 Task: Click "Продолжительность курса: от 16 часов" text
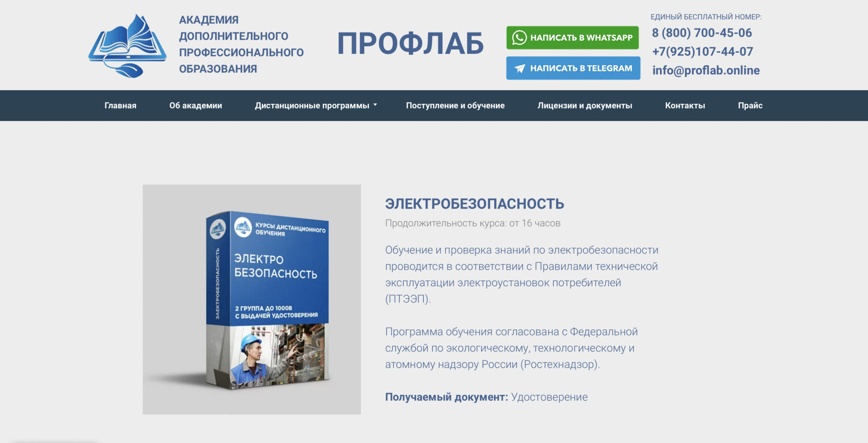(x=473, y=223)
